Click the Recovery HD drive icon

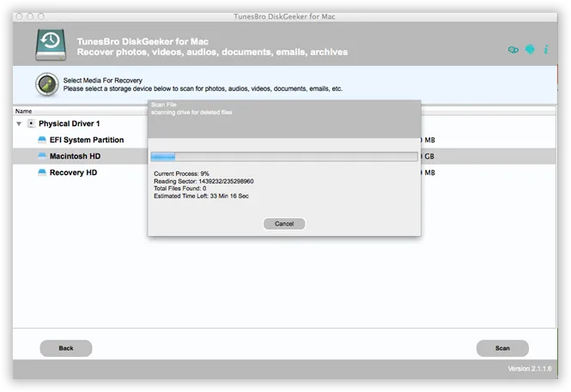point(42,172)
